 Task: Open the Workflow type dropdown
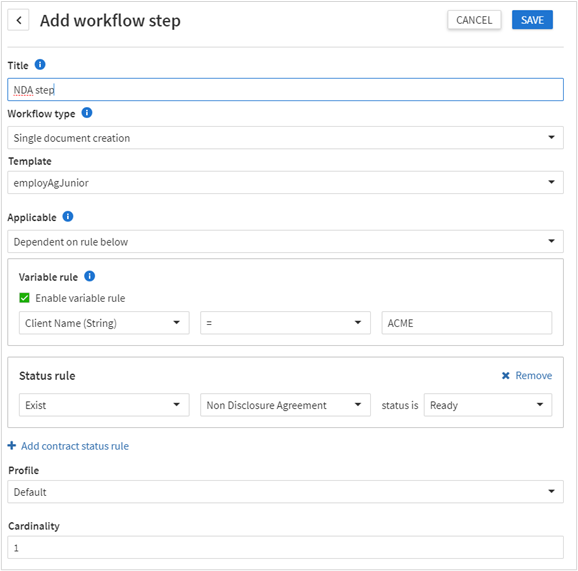coord(285,138)
